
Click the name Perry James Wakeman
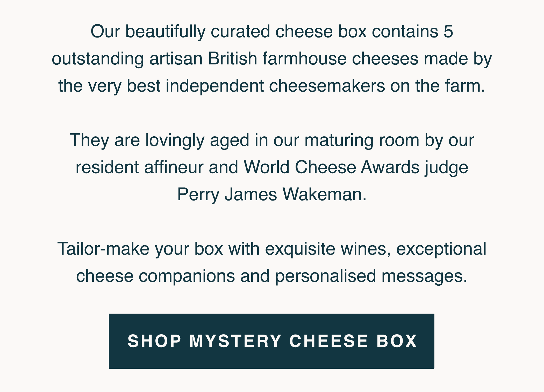point(272,194)
